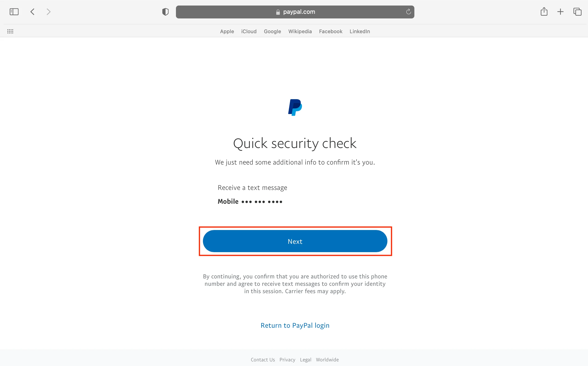The image size is (588, 366).
Task: Click the paypal.com address bar
Action: (x=295, y=12)
